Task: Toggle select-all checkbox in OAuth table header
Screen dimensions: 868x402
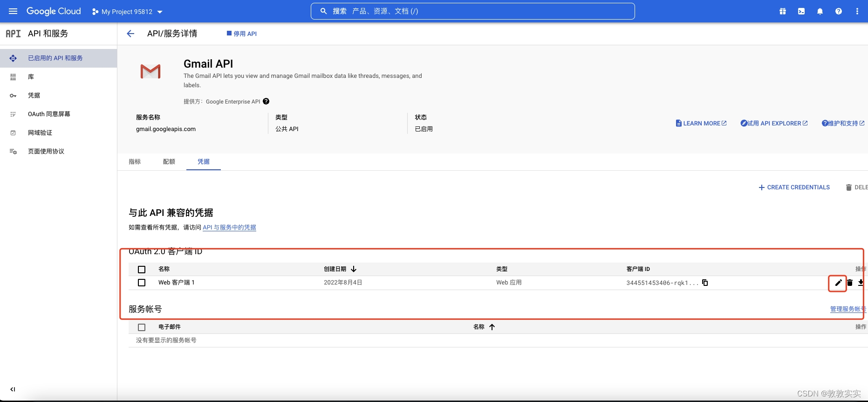Action: point(142,269)
